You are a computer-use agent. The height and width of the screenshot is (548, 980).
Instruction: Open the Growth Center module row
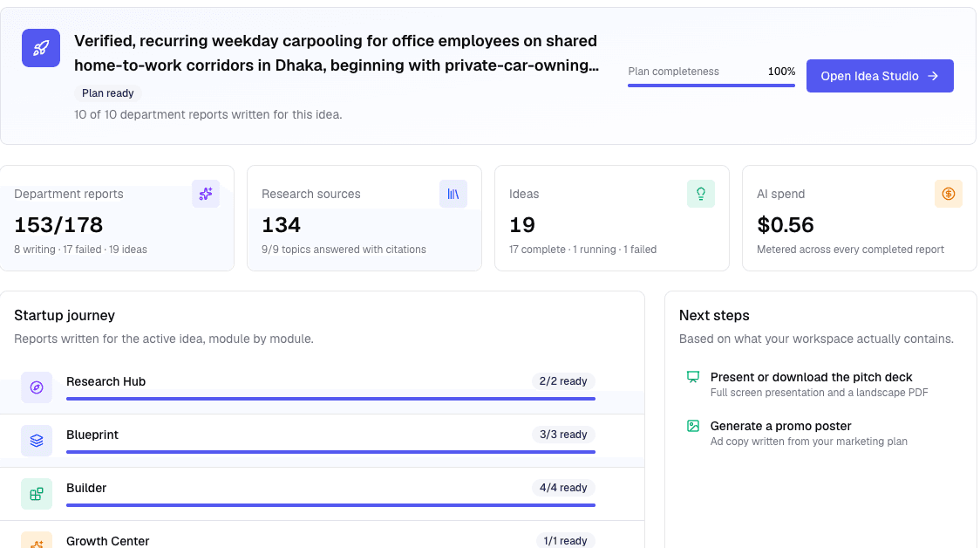coord(322,535)
